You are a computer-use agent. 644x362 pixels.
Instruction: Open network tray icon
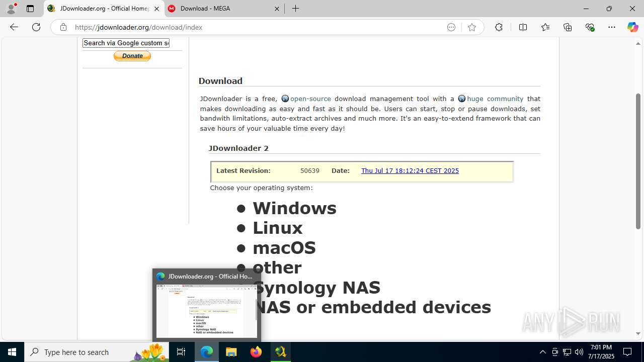tap(567, 352)
